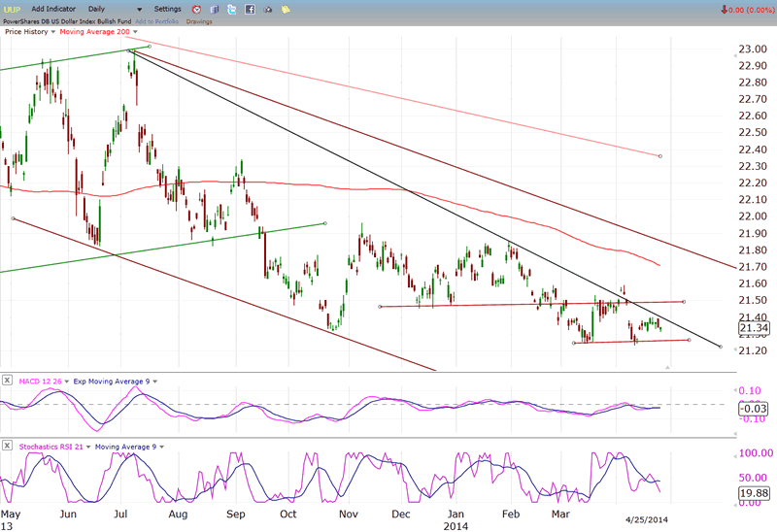Screen dimensions: 777x532
Task: Click the yellow note icon
Action: click(x=286, y=9)
